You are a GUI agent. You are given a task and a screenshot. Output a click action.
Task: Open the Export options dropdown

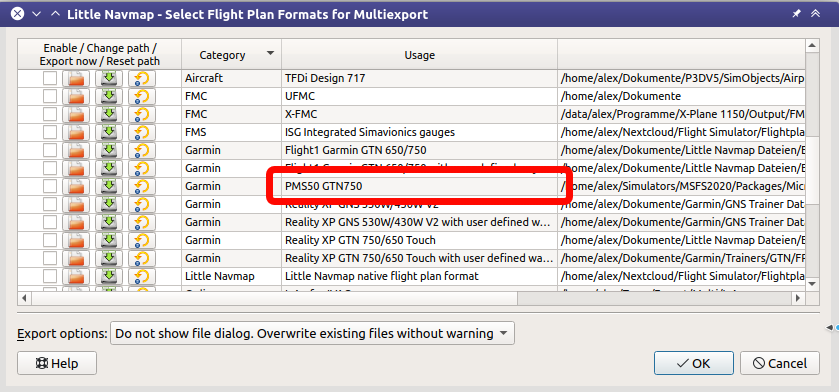point(312,334)
